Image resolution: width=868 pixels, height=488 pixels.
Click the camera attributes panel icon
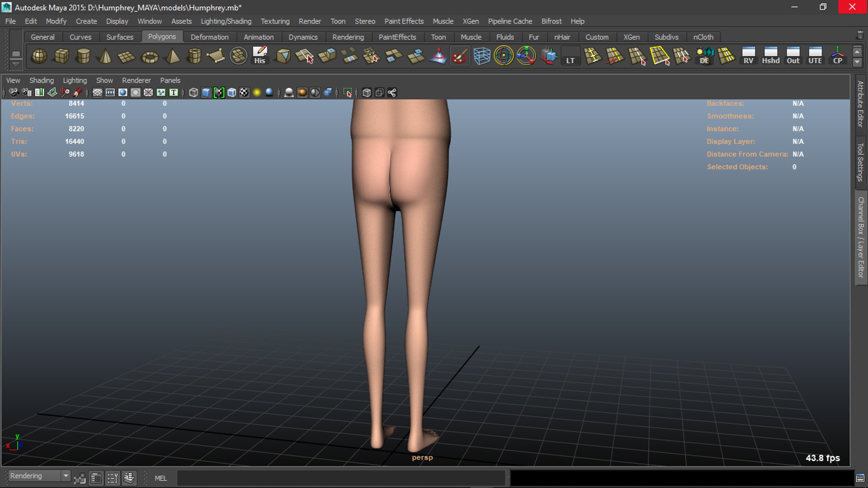(27, 93)
